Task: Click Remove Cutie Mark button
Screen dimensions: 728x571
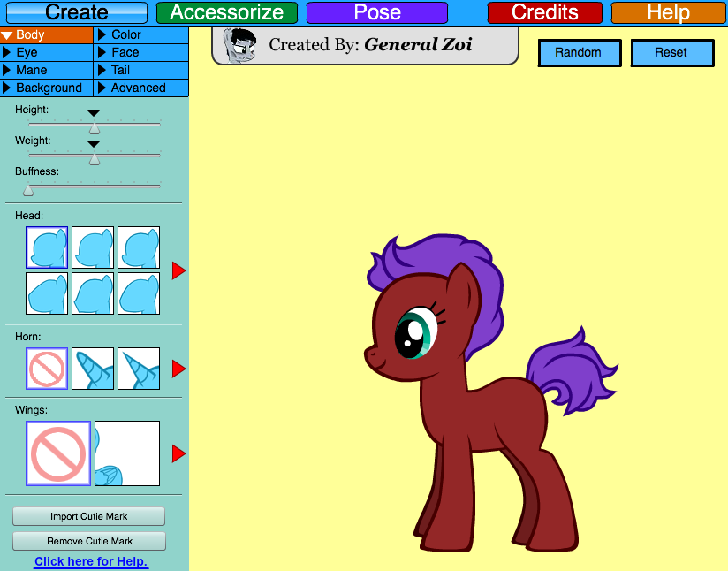Action: click(x=89, y=541)
